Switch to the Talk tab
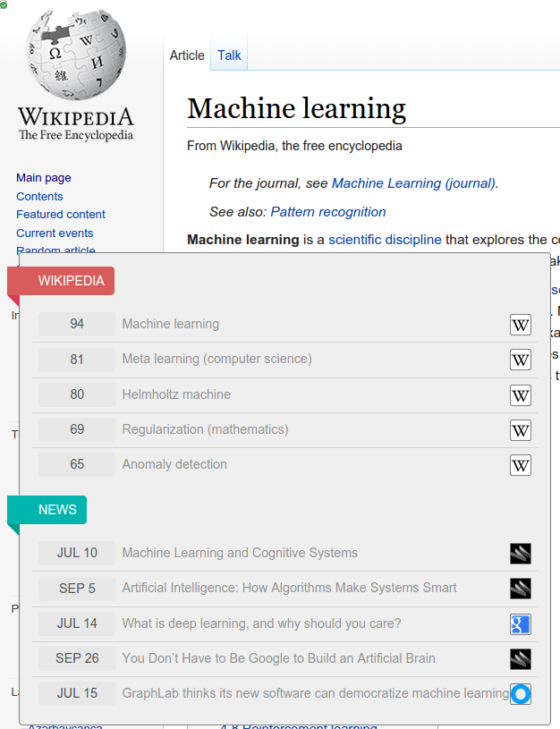 229,55
